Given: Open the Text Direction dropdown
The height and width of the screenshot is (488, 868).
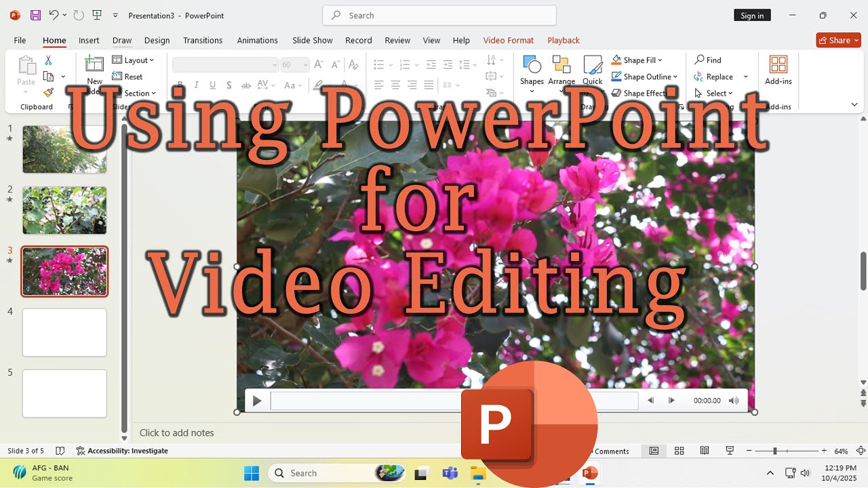Looking at the screenshot, I should coord(495,60).
